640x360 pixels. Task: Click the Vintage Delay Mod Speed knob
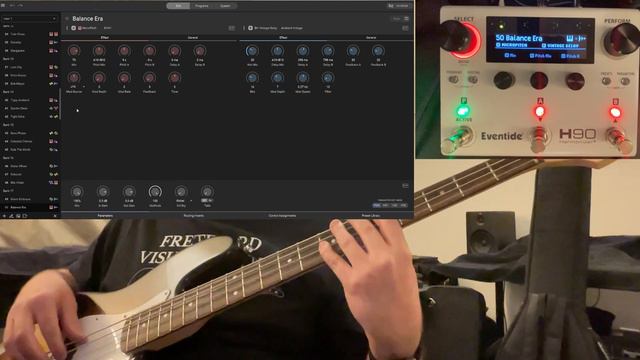[302, 78]
